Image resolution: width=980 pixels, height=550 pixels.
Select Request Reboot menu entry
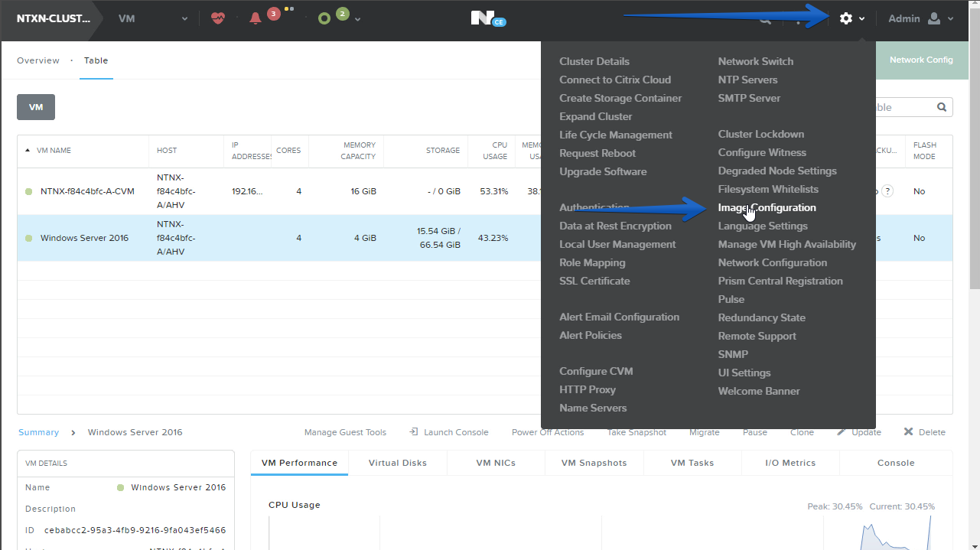coord(597,153)
